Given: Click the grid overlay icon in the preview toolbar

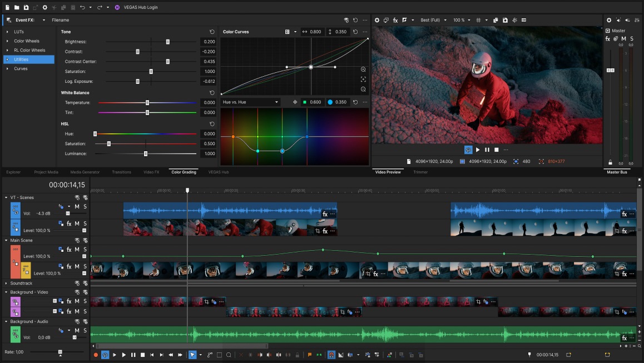Looking at the screenshot, I should coord(478,19).
